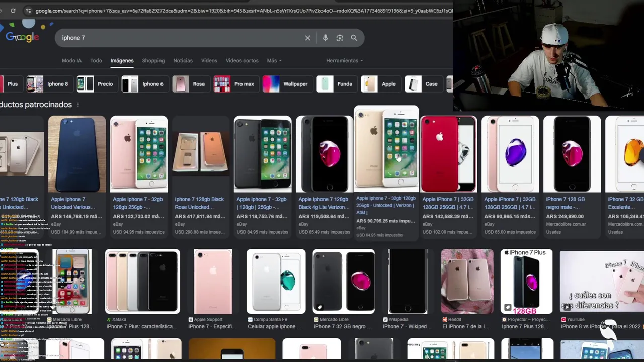
Task: Click the magnifier search submit icon
Action: coord(354,38)
